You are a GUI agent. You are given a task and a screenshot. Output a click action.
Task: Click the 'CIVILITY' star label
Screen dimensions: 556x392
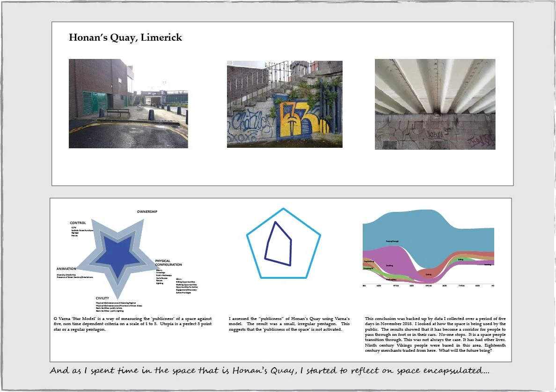click(102, 298)
